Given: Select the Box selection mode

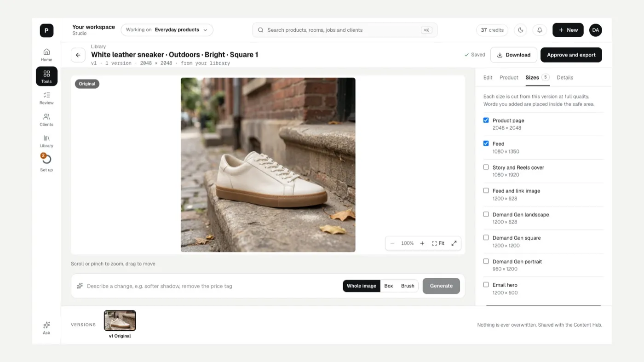Looking at the screenshot, I should [x=389, y=286].
